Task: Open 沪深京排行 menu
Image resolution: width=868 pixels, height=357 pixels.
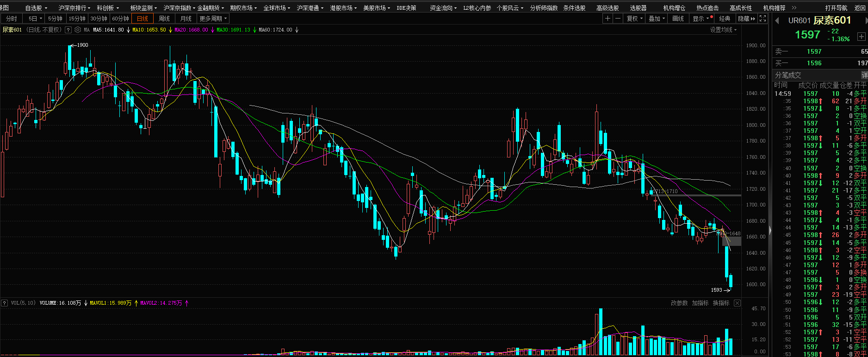Action: 74,8
